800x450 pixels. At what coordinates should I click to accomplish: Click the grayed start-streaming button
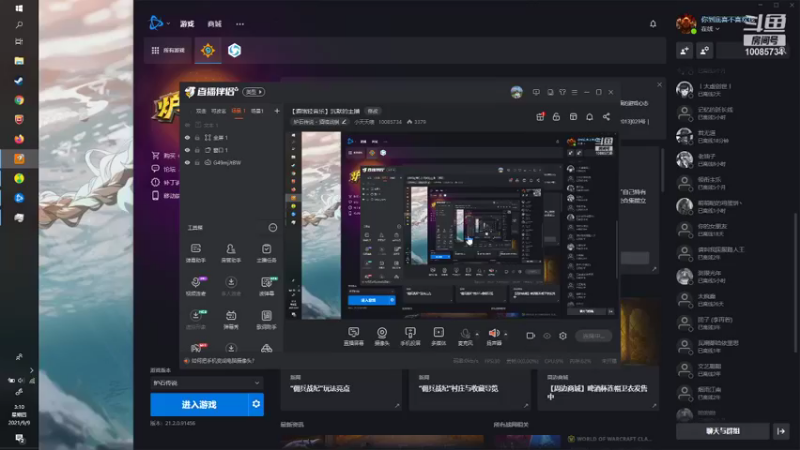593,336
